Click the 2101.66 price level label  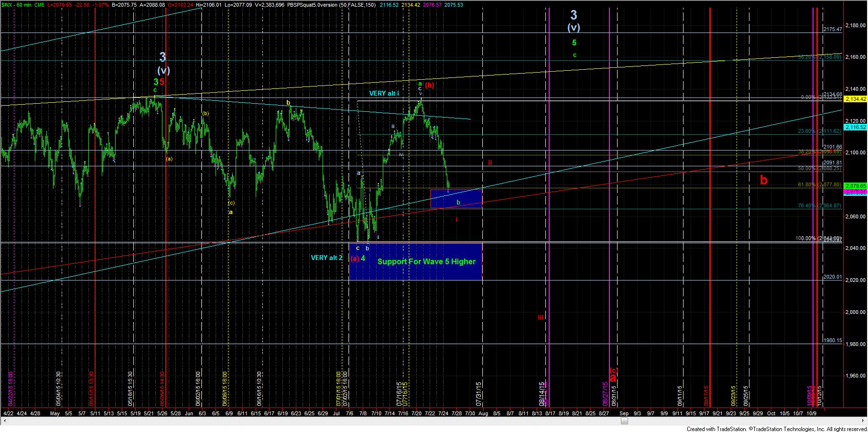pos(833,147)
